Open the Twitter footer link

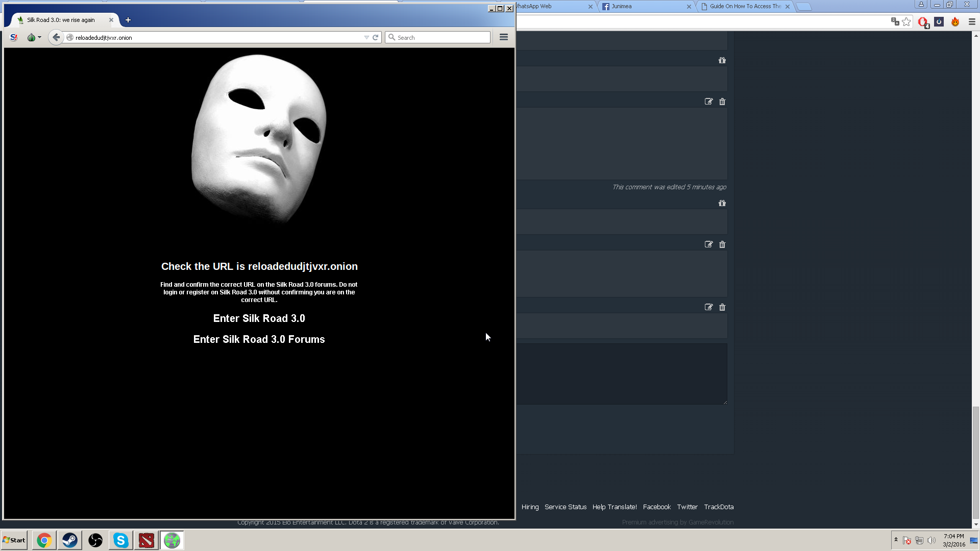[x=687, y=507]
